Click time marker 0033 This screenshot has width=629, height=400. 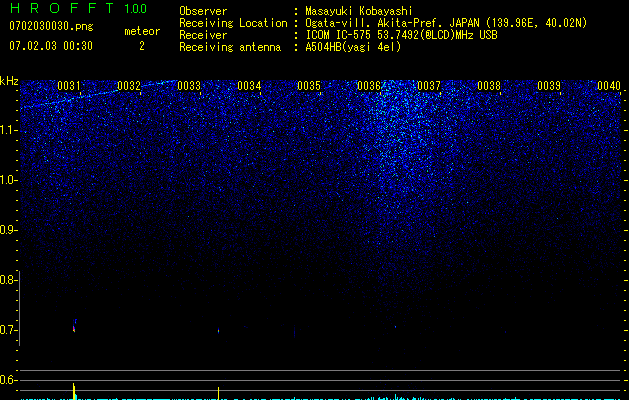189,86
